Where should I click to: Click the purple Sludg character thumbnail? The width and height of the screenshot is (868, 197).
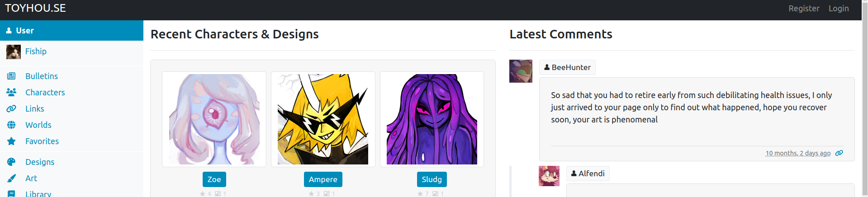(x=432, y=119)
